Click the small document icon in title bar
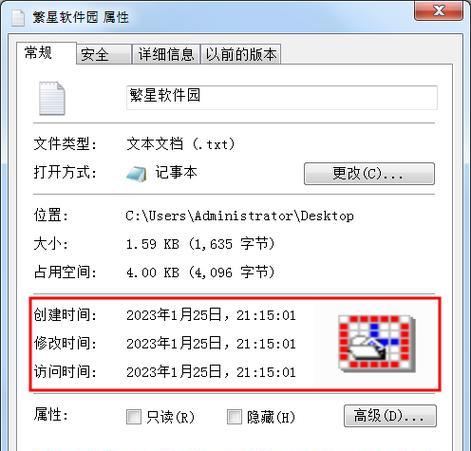The height and width of the screenshot is (451, 471). (18, 18)
